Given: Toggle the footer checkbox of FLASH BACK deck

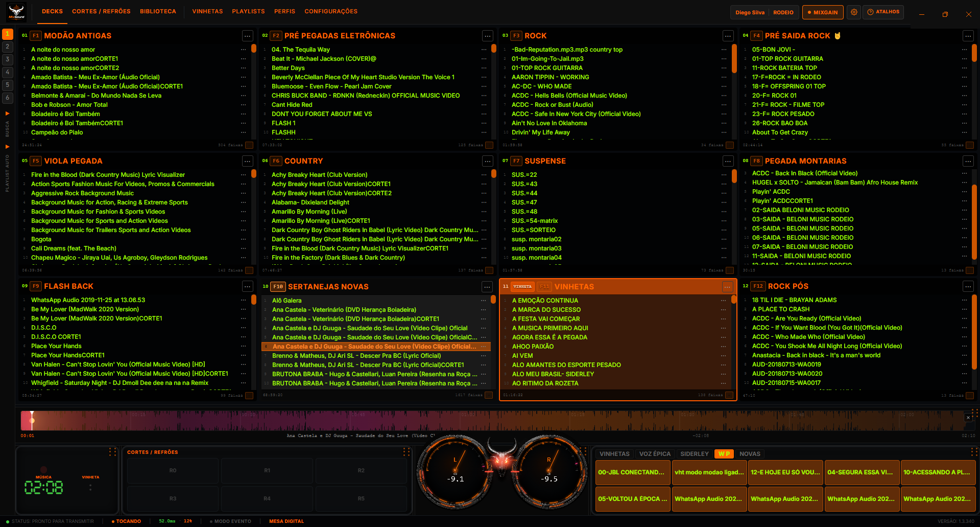Looking at the screenshot, I should click(249, 396).
